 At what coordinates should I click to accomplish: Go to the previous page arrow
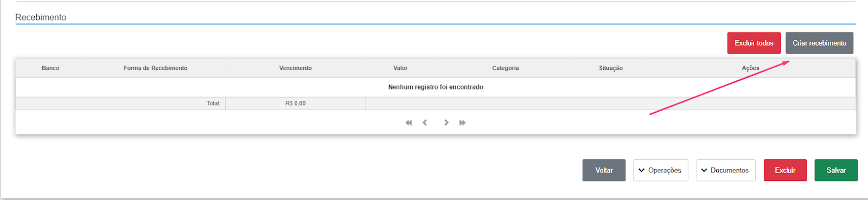(x=425, y=123)
